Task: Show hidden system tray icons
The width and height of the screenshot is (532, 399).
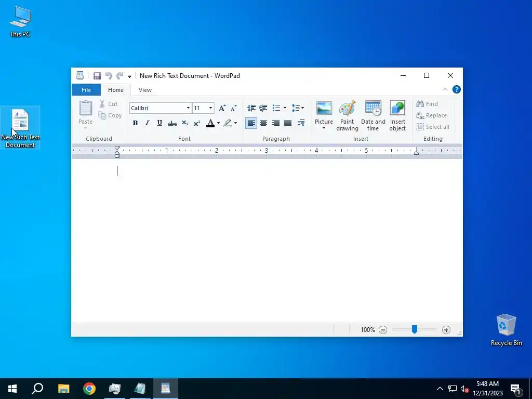Action: [440, 389]
